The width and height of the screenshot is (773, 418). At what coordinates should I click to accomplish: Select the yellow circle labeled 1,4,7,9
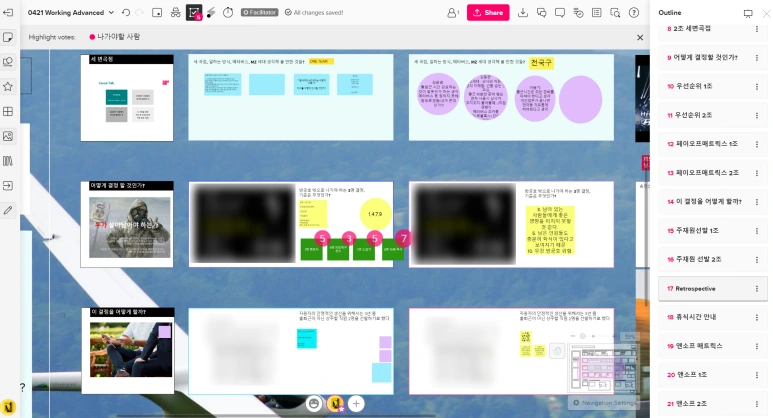pos(375,214)
